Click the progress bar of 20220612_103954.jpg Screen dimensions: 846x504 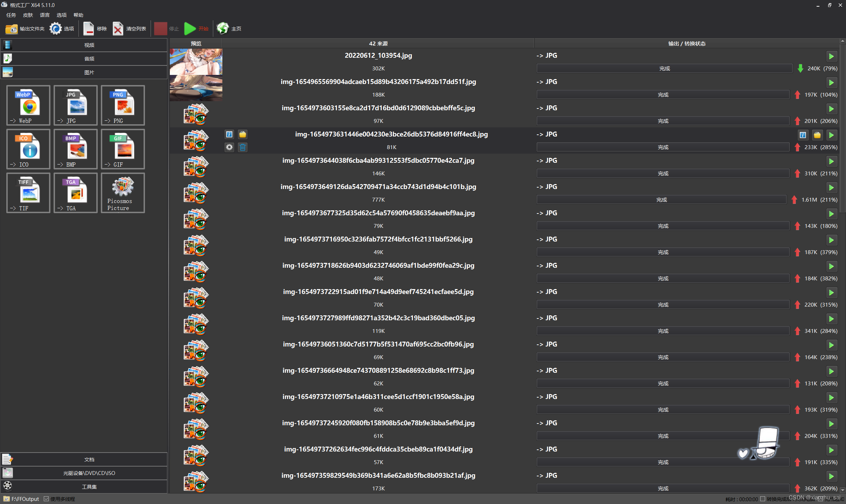[664, 68]
